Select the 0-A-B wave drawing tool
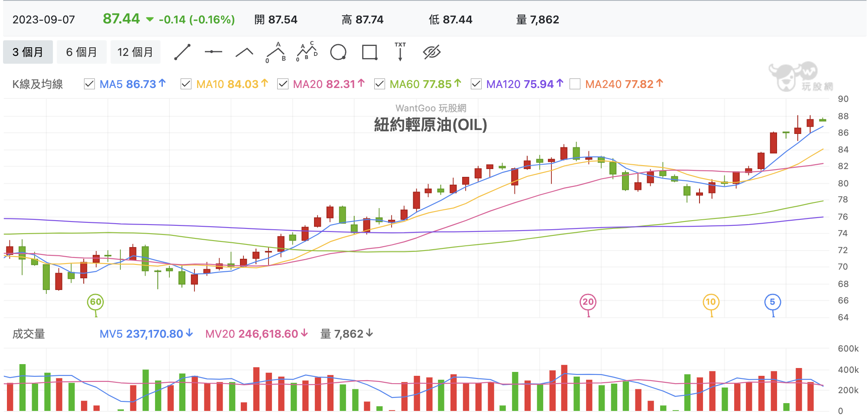868x417 pixels. [x=276, y=52]
